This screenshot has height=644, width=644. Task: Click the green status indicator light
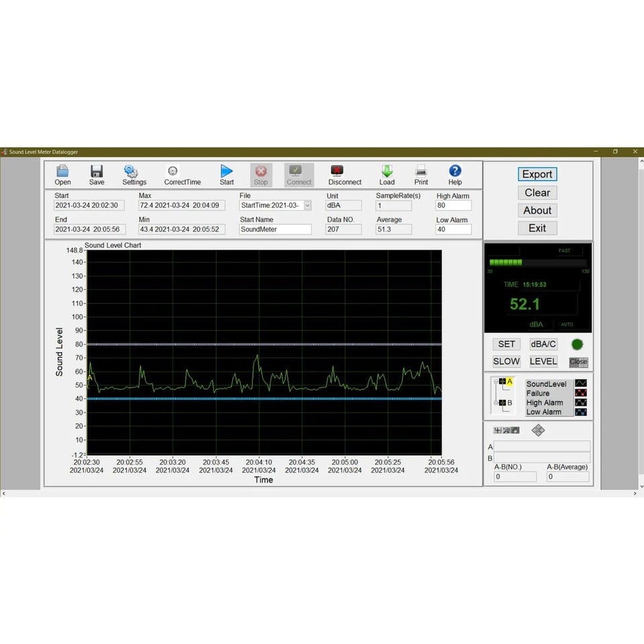[577, 345]
